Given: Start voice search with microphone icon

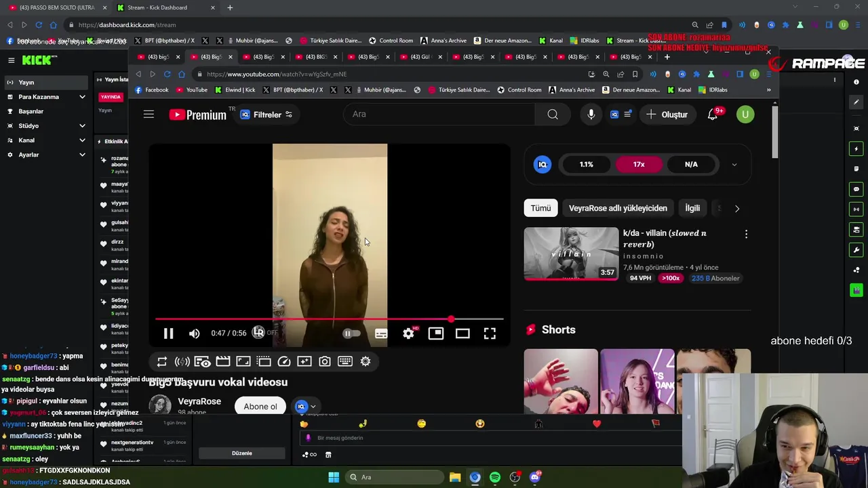Looking at the screenshot, I should click(x=591, y=115).
